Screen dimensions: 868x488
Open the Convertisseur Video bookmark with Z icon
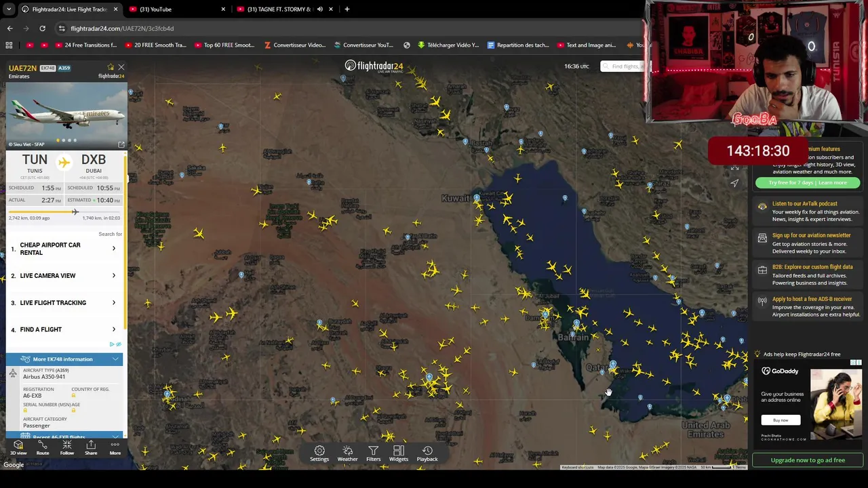pos(295,45)
